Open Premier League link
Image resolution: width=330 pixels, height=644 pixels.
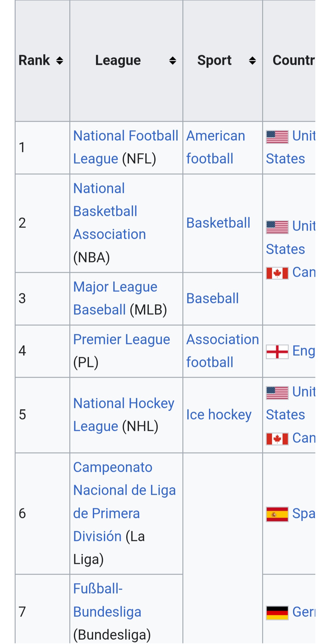(x=122, y=339)
